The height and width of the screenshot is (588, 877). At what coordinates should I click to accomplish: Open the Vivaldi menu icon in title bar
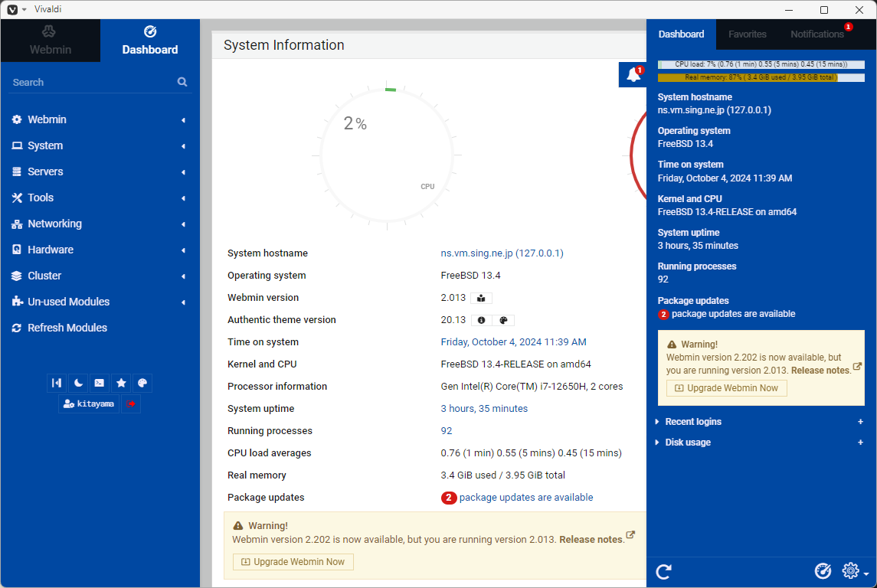click(x=12, y=9)
